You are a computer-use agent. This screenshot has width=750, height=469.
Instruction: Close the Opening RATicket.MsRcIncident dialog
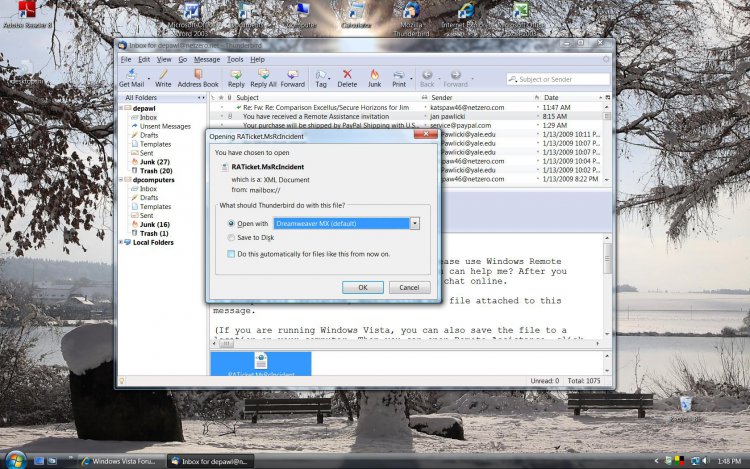pos(425,134)
